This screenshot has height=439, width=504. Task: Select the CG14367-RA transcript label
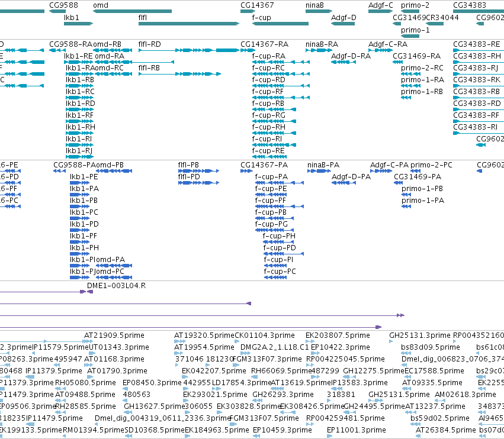point(264,44)
